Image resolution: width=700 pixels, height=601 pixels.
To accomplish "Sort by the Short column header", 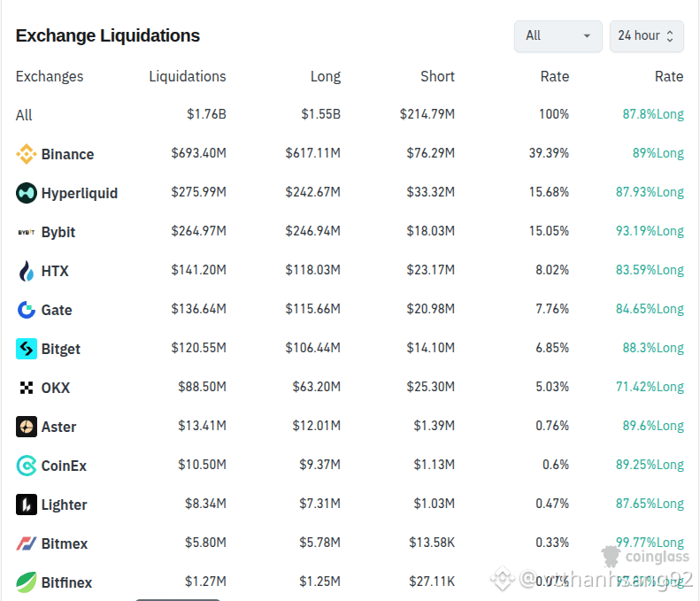I will (437, 76).
